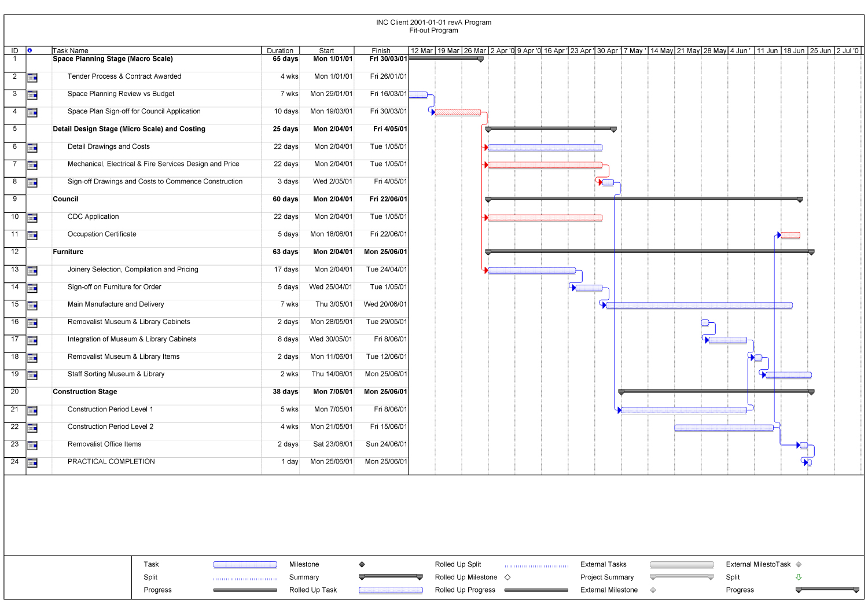This screenshot has width=868, height=614.
Task: Click the indicator icon for Construction Period Level 1
Action: (x=32, y=411)
